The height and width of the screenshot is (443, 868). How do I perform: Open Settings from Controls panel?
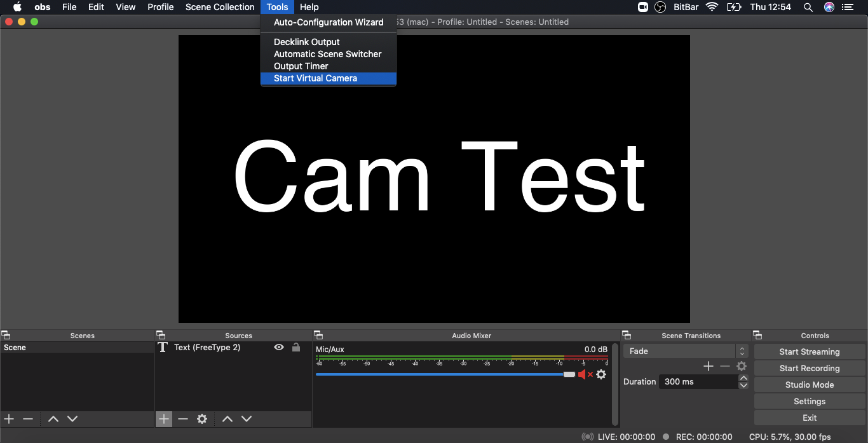810,401
